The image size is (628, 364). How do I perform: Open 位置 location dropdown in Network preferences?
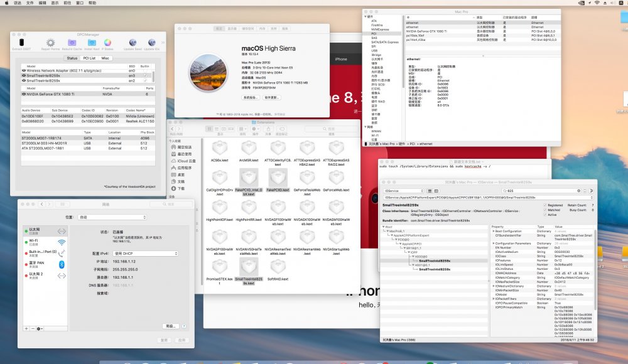(x=112, y=217)
